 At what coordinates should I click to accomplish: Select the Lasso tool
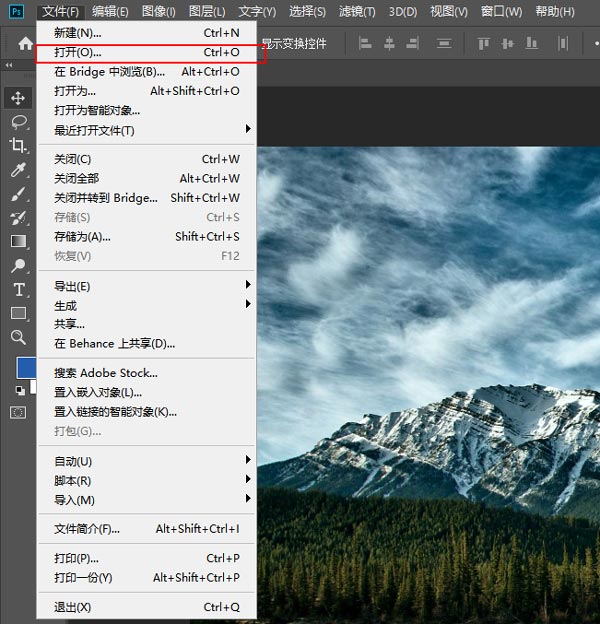click(18, 122)
